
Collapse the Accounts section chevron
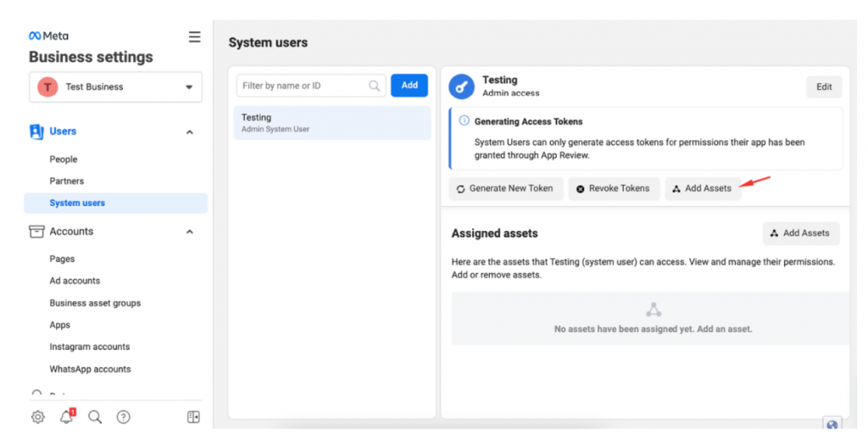189,232
